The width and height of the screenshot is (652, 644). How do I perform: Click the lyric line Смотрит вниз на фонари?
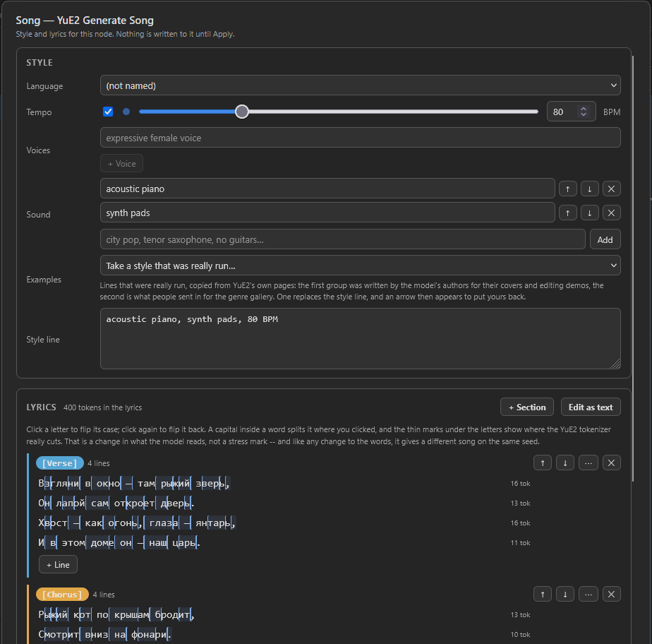pos(104,634)
